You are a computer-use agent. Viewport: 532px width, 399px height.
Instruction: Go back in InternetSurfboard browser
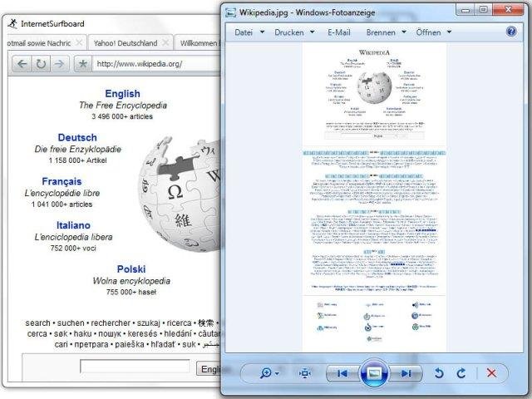tap(22, 63)
